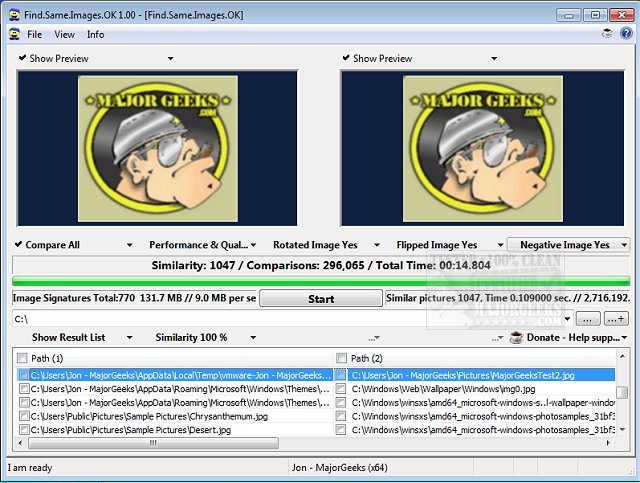640x483 pixels.
Task: Click horizontal scrollbar right arrow
Action: click(x=608, y=443)
